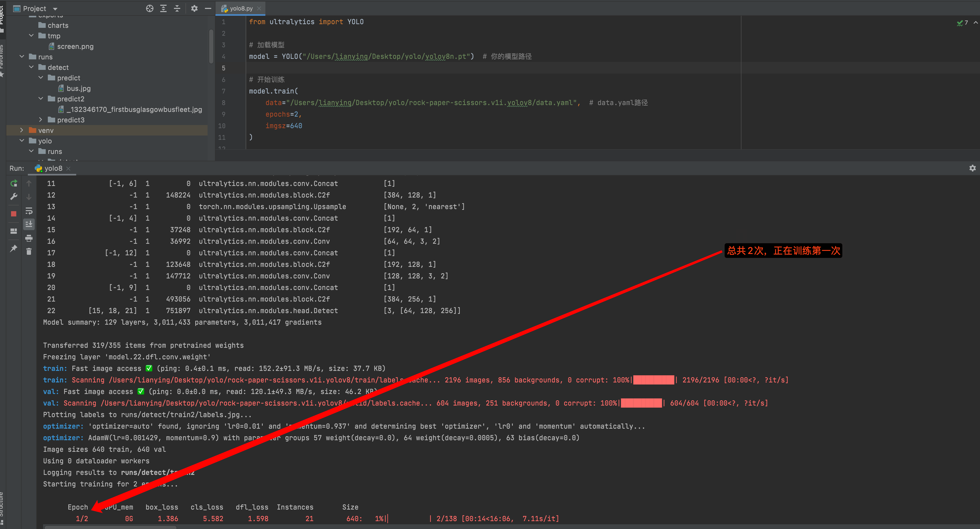980x529 pixels.
Task: Click model.train( on line 7
Action: [x=274, y=91]
